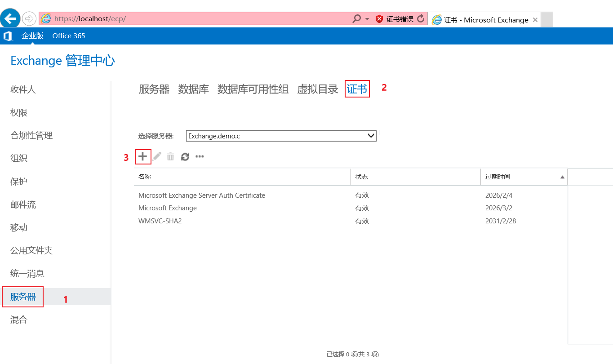Click the trash delete icon
This screenshot has width=613, height=364.
tap(170, 156)
